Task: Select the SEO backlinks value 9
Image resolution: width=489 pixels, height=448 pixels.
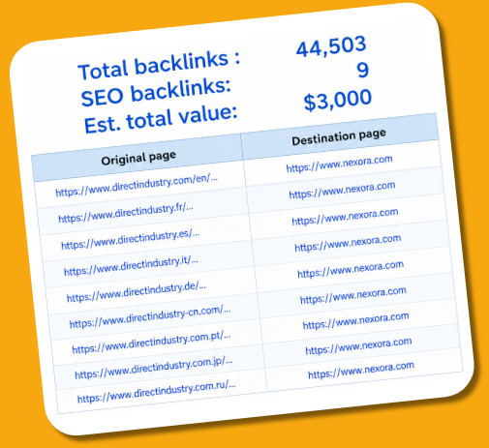Action: tap(363, 70)
